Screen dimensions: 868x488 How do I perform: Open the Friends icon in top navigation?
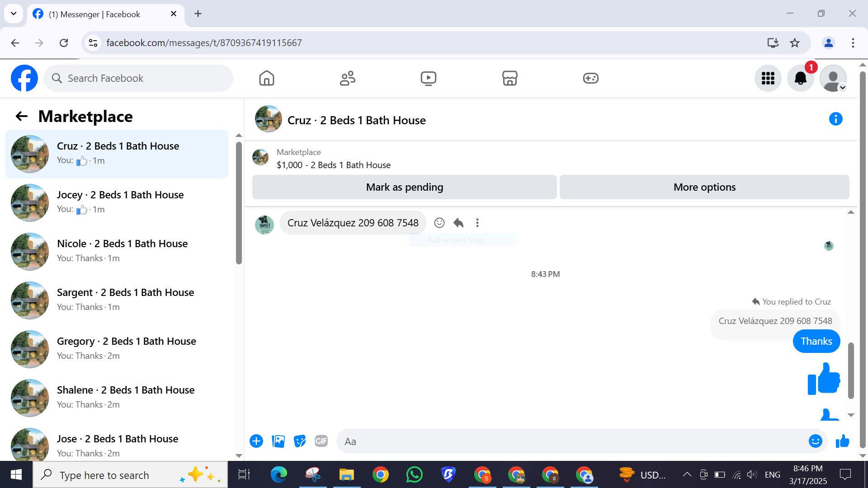(348, 78)
